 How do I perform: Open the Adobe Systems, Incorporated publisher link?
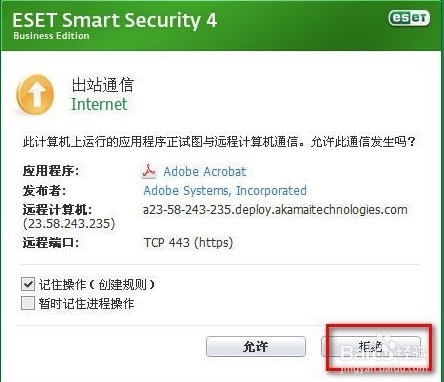click(225, 190)
